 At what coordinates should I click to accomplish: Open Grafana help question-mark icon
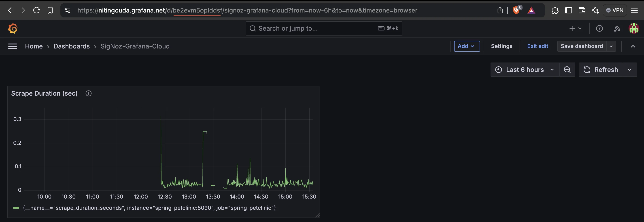[x=599, y=28]
